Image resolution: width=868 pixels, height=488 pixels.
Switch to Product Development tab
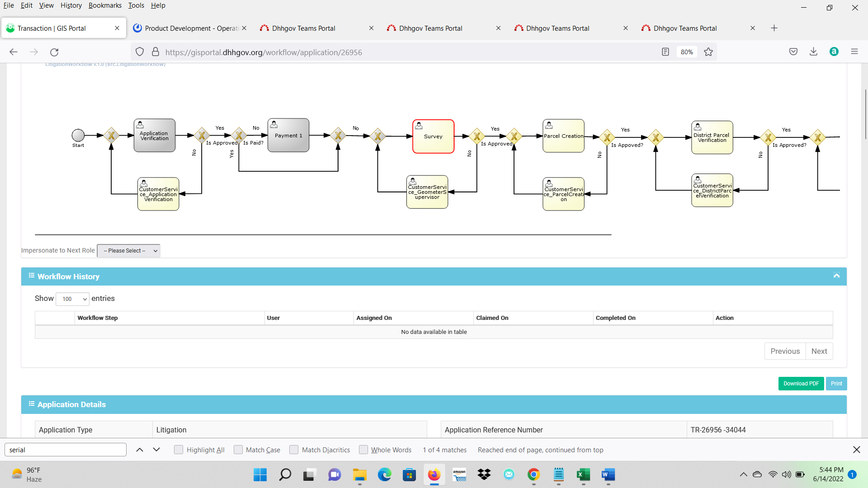(x=190, y=28)
